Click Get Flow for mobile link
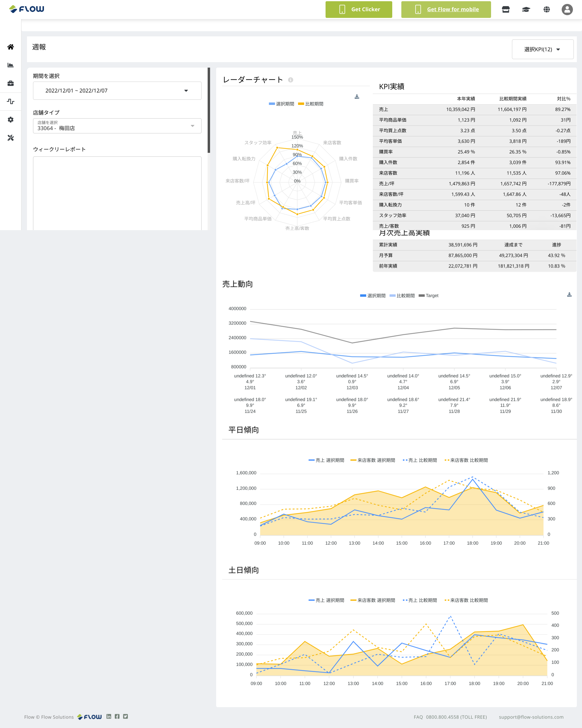 (453, 9)
